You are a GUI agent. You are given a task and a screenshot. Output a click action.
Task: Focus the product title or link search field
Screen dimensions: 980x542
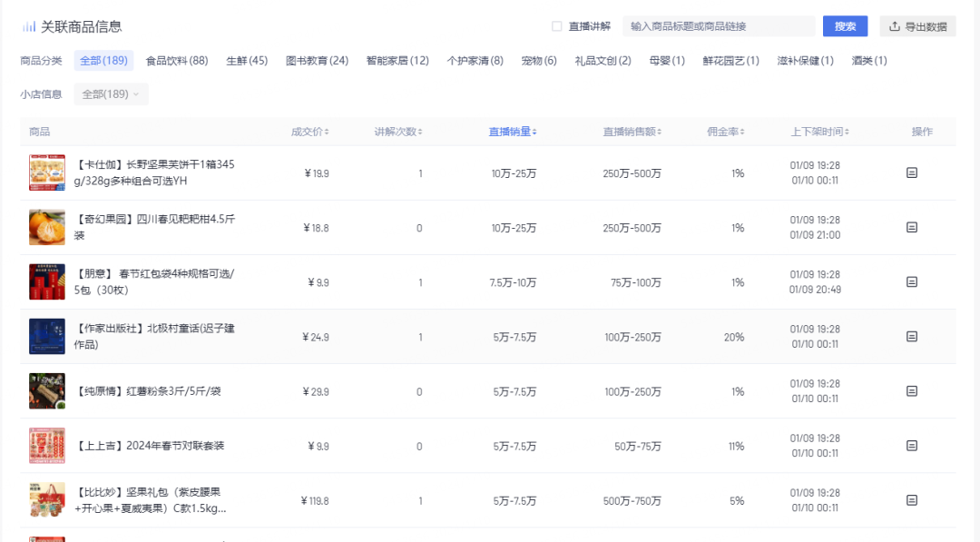pos(719,26)
